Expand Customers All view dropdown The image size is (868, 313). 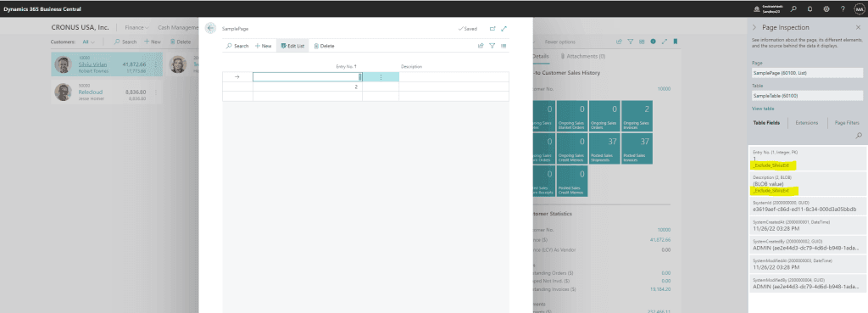point(88,42)
